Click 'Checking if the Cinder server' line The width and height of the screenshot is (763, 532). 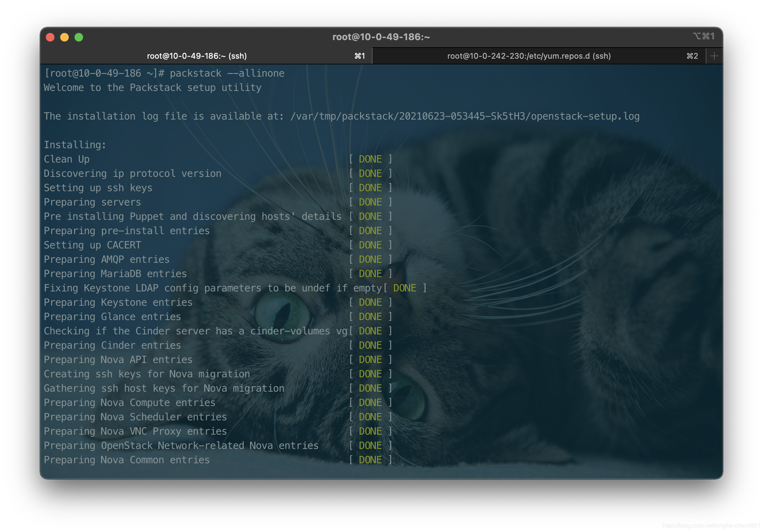click(196, 331)
